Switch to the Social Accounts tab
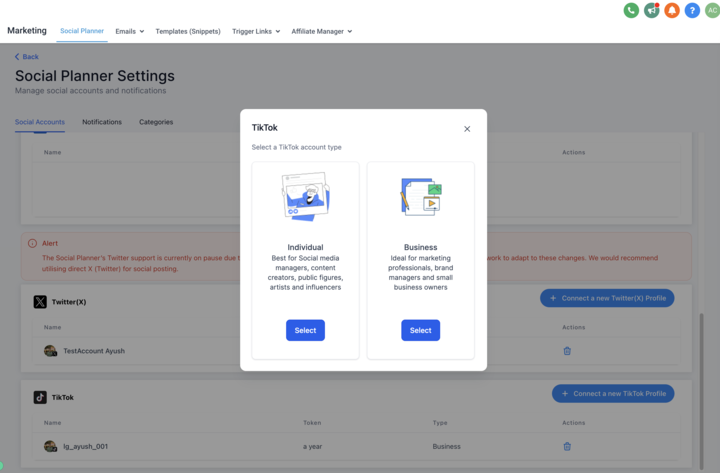This screenshot has width=720, height=473. (39, 122)
